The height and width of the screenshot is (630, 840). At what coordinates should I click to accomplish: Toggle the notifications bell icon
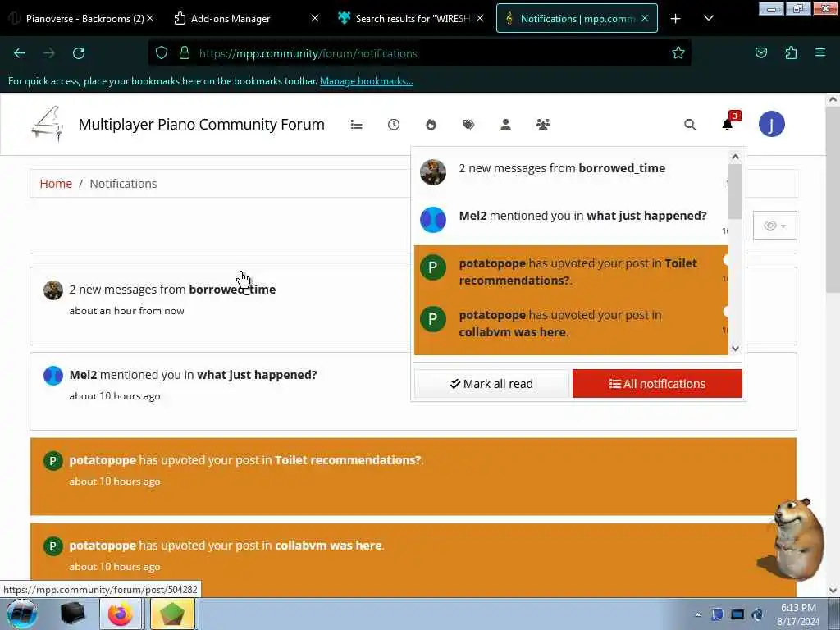click(x=727, y=125)
